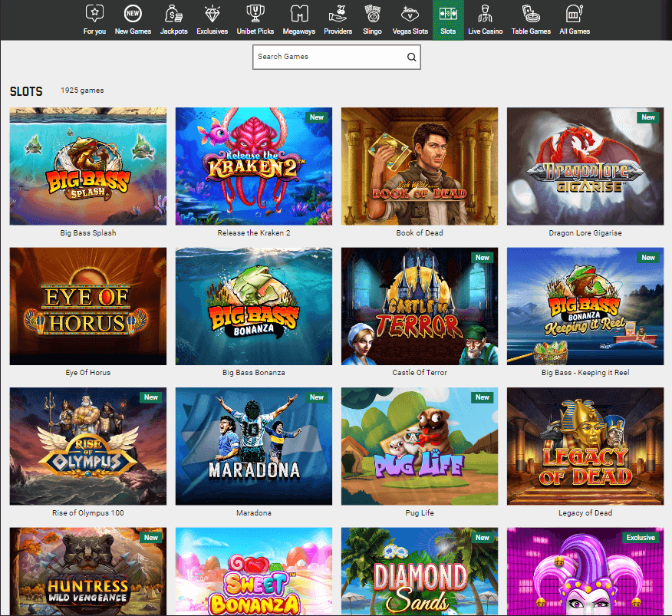Click the Maradona game title link
672x616 pixels.
click(x=254, y=513)
